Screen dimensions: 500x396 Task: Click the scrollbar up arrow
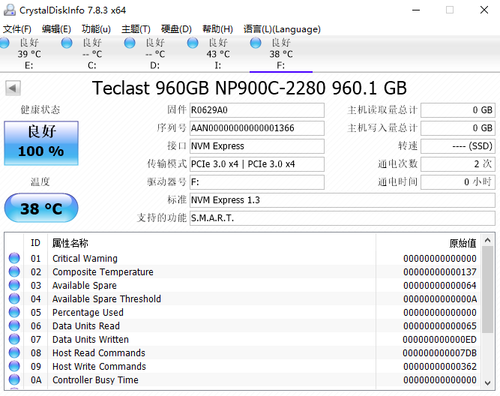487,240
